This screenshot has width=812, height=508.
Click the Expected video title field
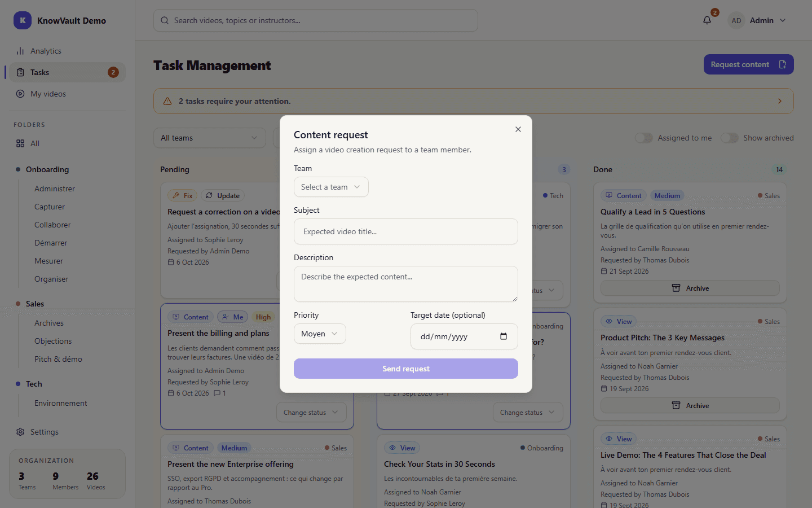(406, 231)
